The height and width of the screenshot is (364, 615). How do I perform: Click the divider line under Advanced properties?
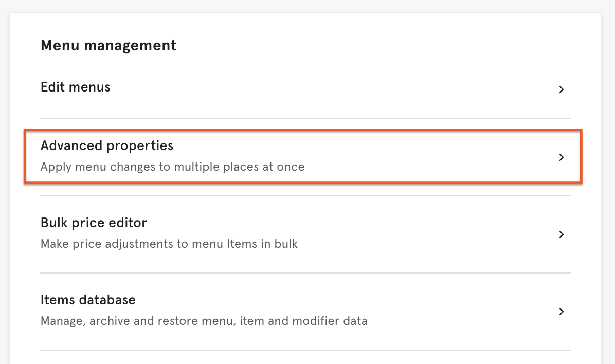pos(305,196)
